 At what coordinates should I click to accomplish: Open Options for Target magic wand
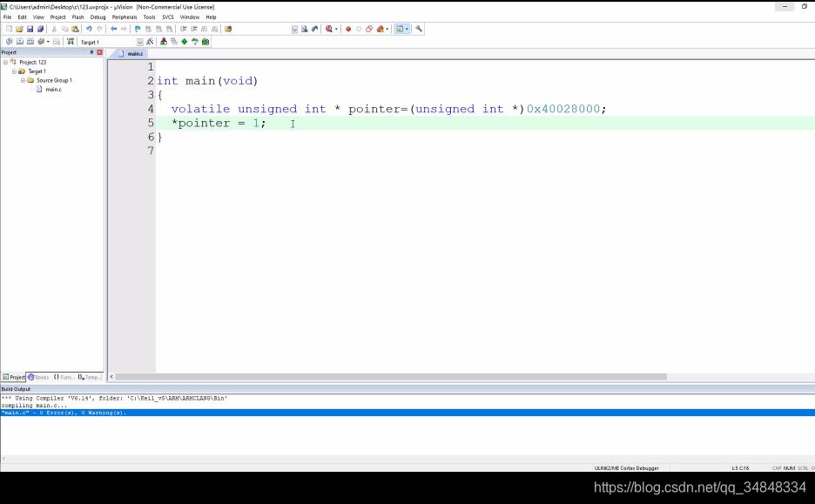click(x=150, y=42)
